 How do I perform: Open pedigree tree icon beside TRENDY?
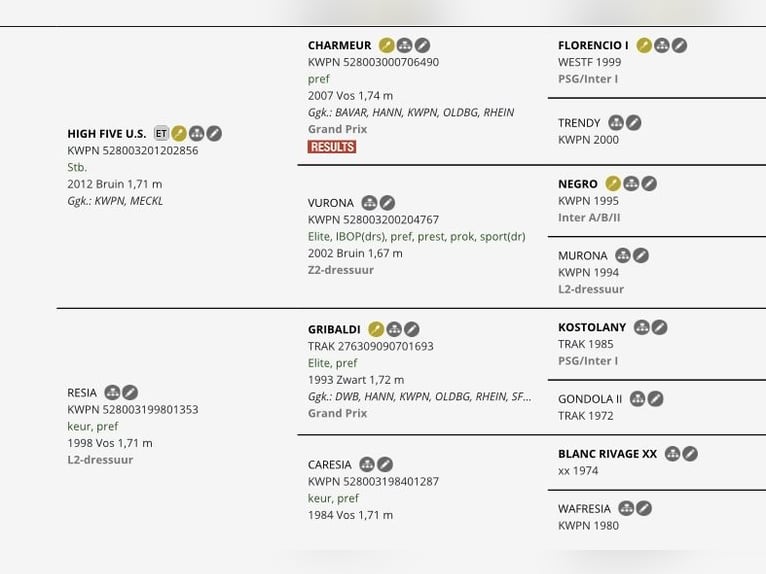(x=616, y=123)
